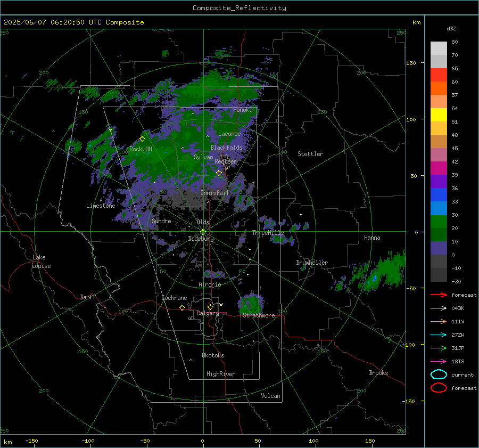Click the yellow diamond marker below Cochrane
The image size is (479, 448).
(x=183, y=307)
